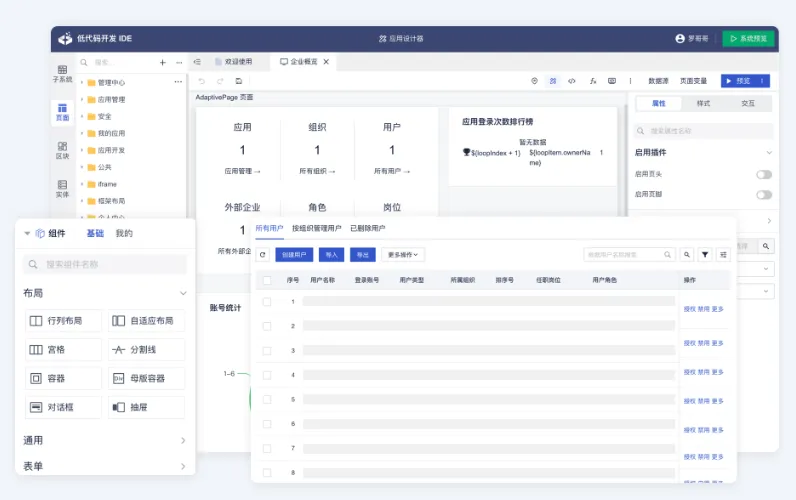Viewport: 796px width, 500px height.
Task: Expand the 通用 component group
Action: [x=183, y=441]
